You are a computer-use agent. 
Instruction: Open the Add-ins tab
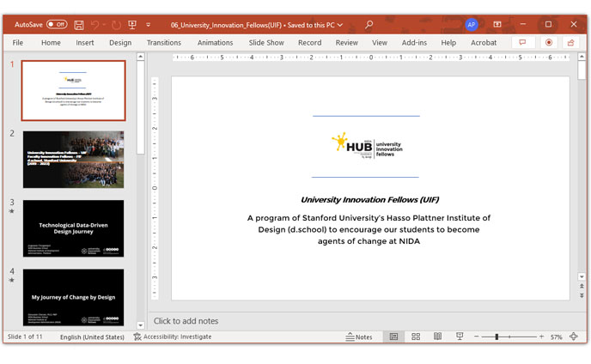(414, 43)
